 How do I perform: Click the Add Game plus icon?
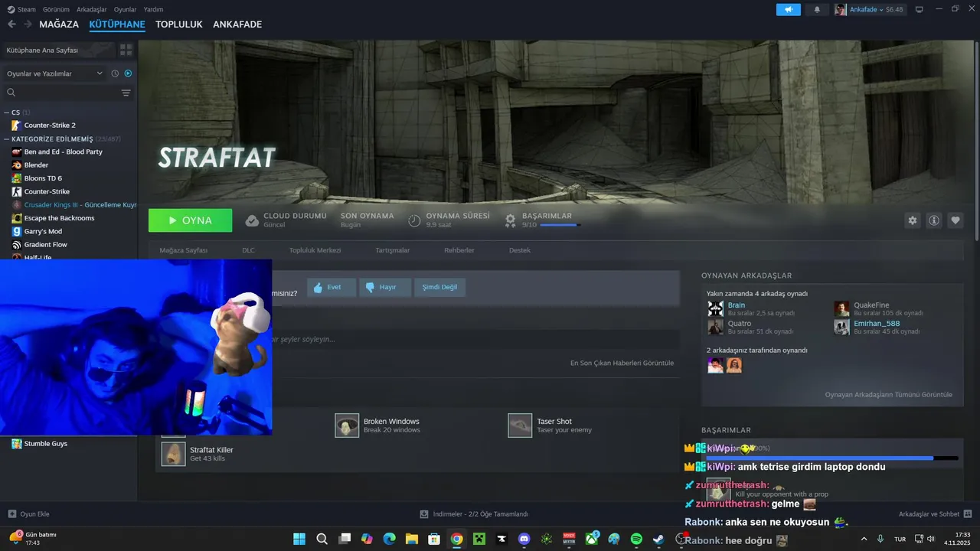tap(11, 514)
